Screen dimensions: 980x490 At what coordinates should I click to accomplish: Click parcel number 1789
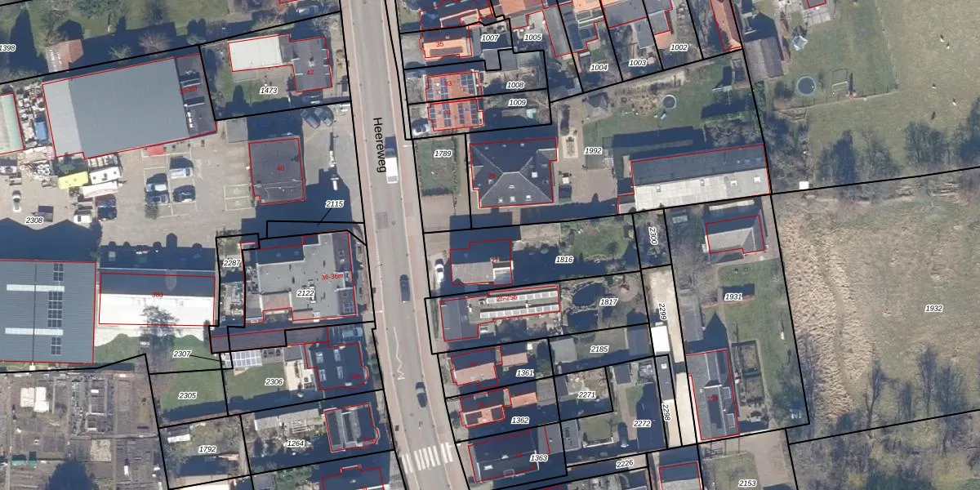point(443,154)
